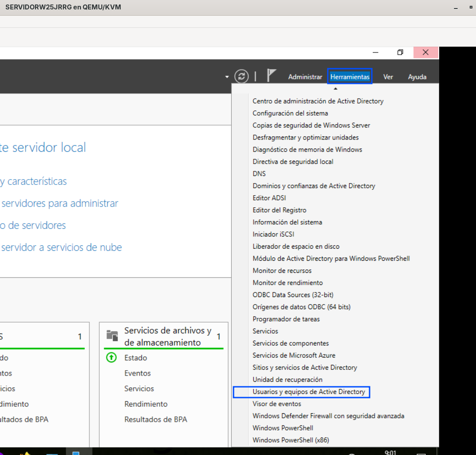Image resolution: width=476 pixels, height=455 pixels.
Task: Open the notifications flag icon
Action: click(271, 75)
